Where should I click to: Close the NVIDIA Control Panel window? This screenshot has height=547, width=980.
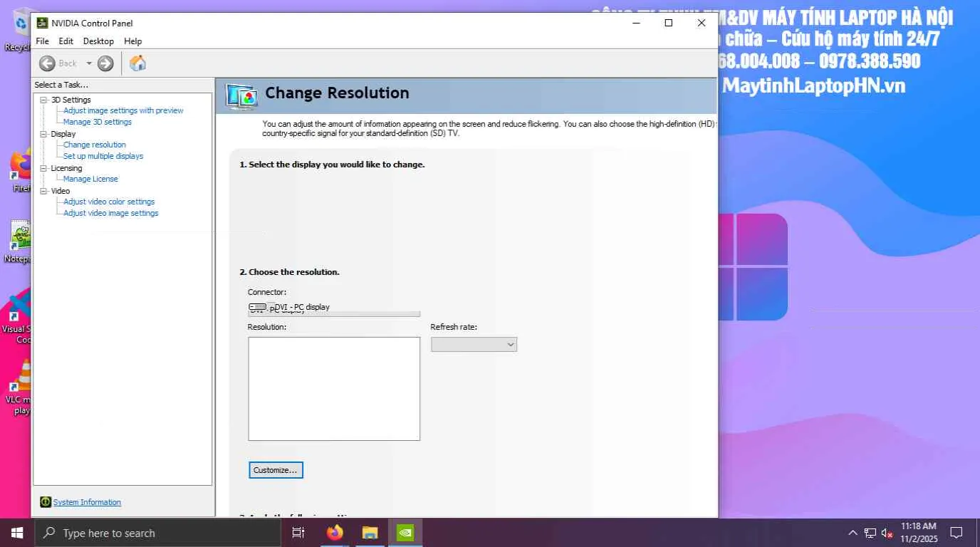(702, 23)
